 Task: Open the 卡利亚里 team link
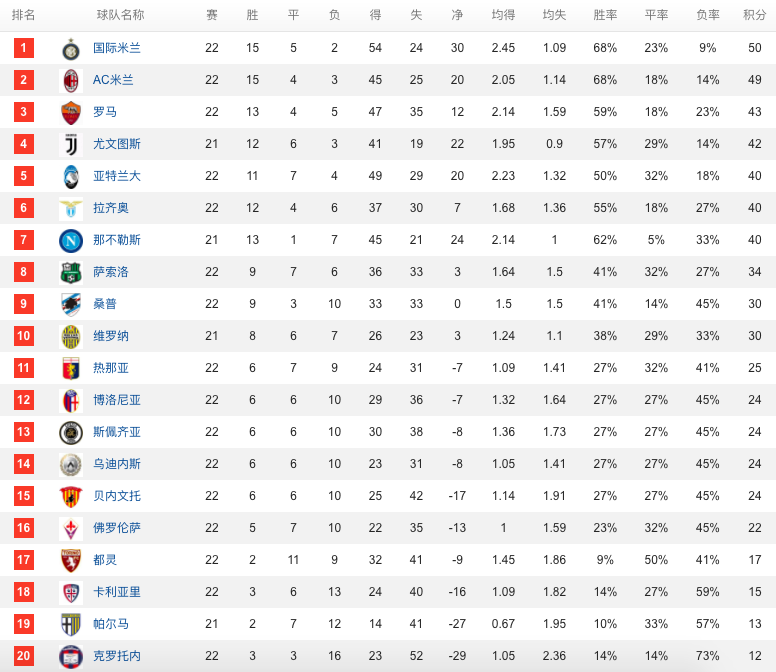point(117,592)
